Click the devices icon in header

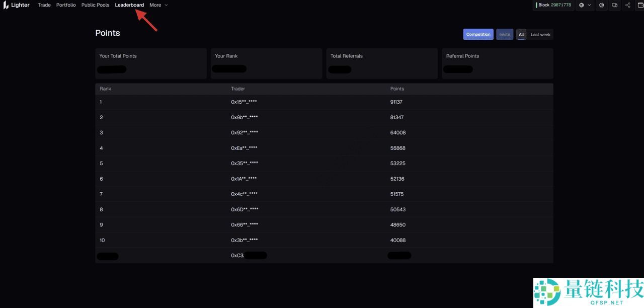click(615, 5)
